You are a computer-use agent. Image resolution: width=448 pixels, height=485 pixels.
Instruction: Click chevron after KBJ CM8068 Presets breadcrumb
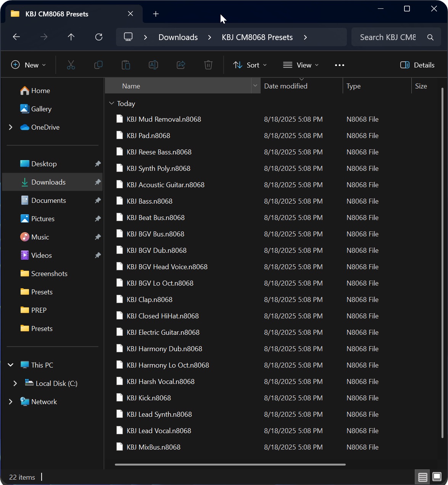pos(305,37)
